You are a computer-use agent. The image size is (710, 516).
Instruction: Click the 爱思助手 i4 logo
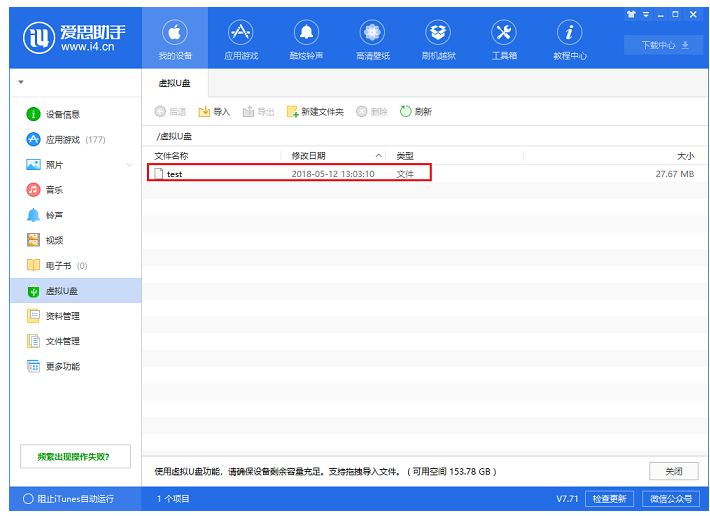click(75, 38)
